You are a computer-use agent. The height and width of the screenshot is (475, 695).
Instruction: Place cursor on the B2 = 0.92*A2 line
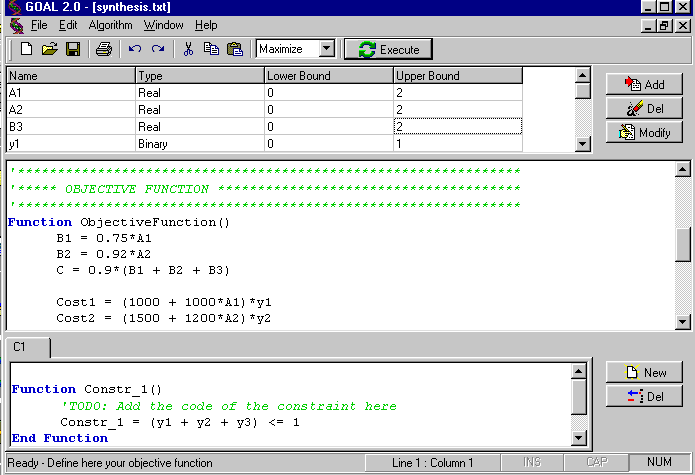point(104,254)
